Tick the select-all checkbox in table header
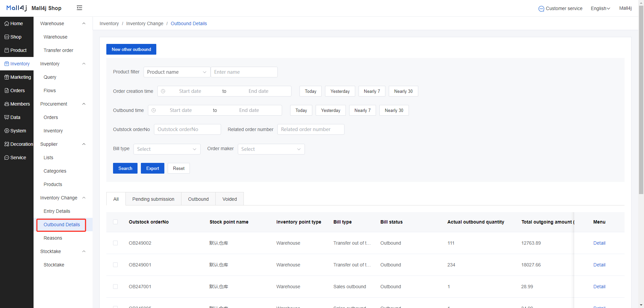Screen dimensions: 644x308 pos(115,222)
